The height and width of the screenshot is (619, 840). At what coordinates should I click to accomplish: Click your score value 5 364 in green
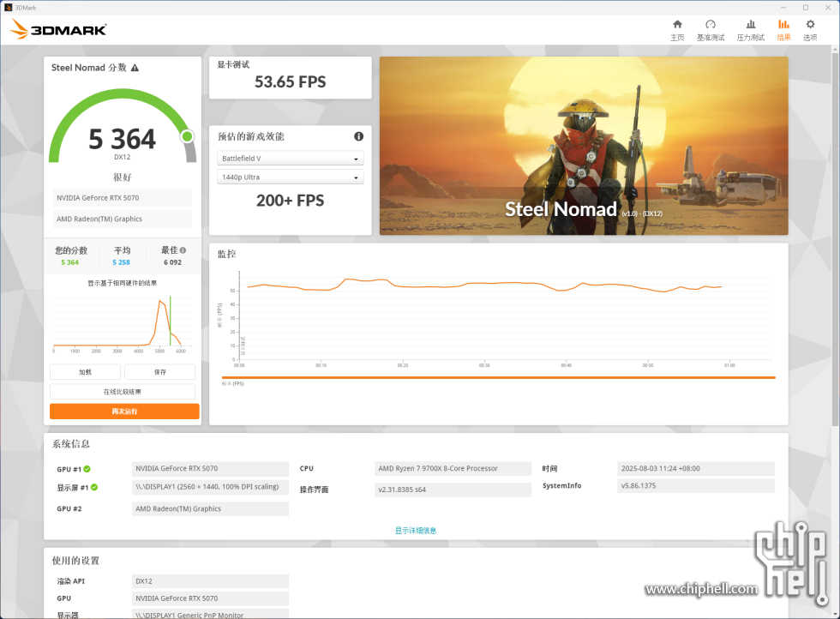(x=69, y=262)
